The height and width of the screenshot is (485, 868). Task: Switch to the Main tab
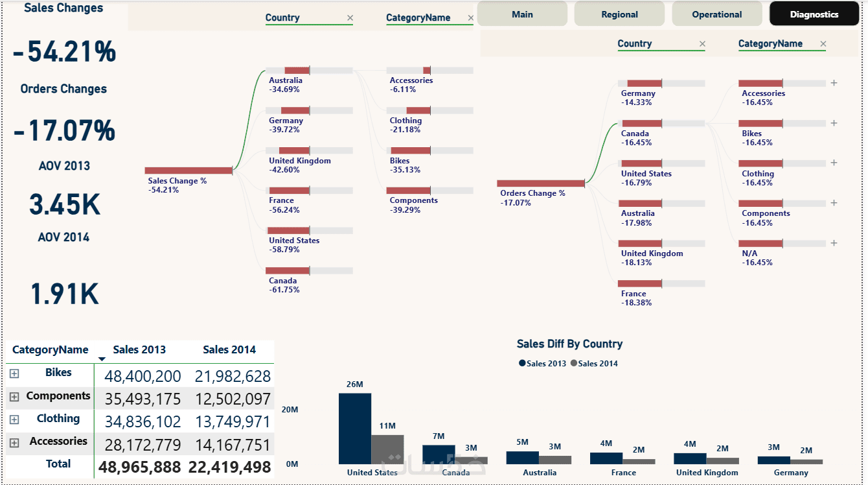tap(522, 14)
